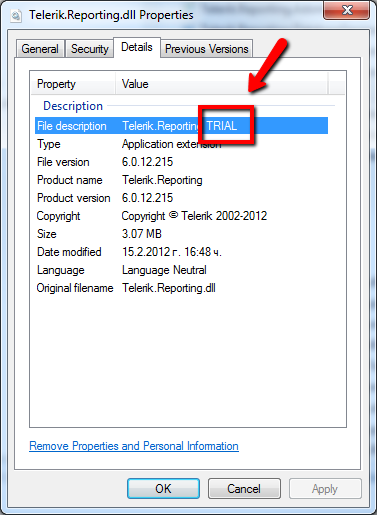Select the Product name property label
The height and width of the screenshot is (515, 377).
coord(69,180)
